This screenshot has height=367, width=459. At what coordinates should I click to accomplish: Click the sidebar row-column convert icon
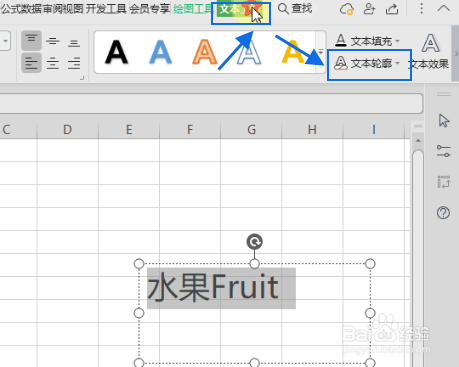(x=444, y=182)
